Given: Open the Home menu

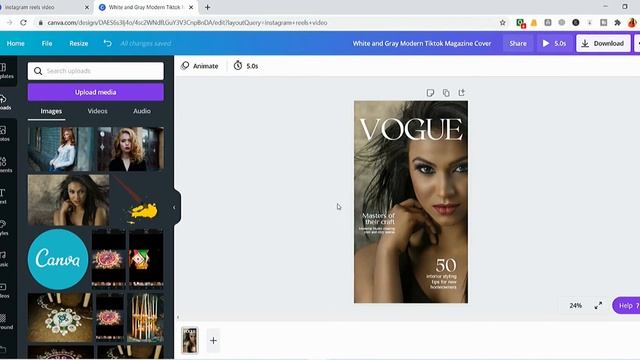Looking at the screenshot, I should [16, 43].
